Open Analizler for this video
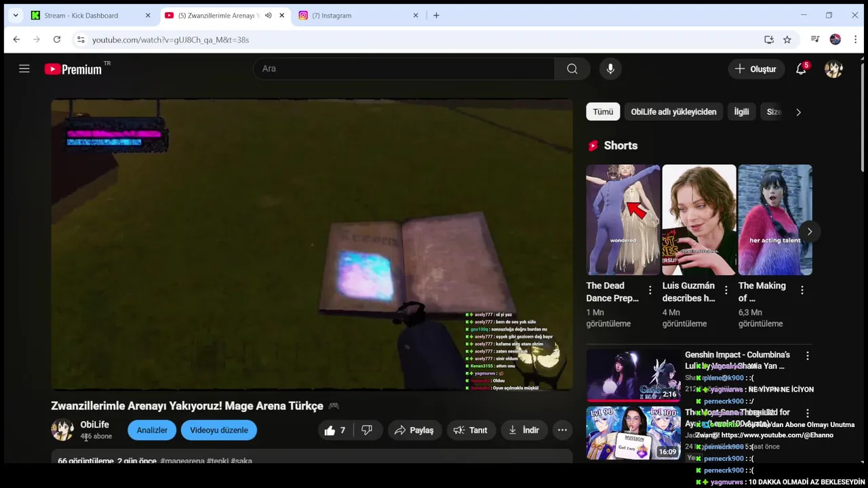The width and height of the screenshot is (868, 488). point(152,430)
